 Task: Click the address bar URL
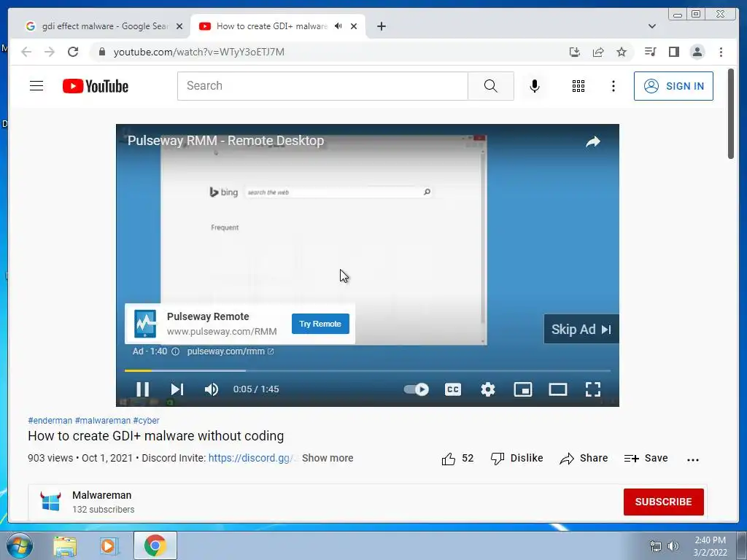point(198,52)
